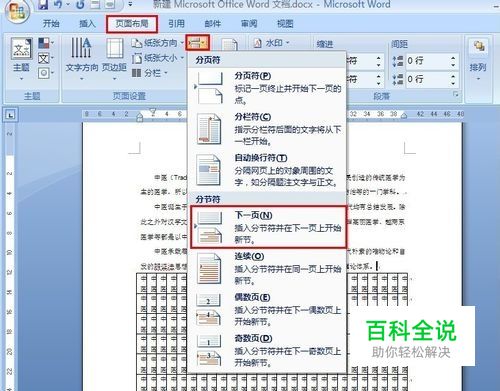Screen dimensions: 500x391
Task: Switch to 插入 tab
Action: pyautogui.click(x=87, y=24)
